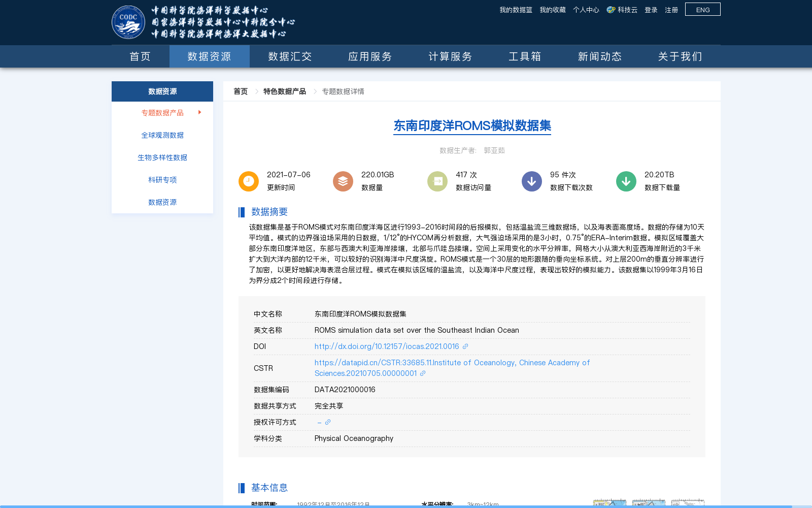Select 科研专项 in sidebar
Viewport: 812px width, 508px height.
[x=162, y=180]
